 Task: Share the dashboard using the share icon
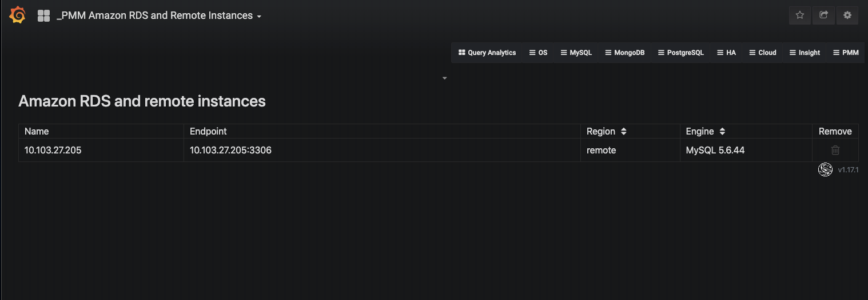click(x=823, y=15)
